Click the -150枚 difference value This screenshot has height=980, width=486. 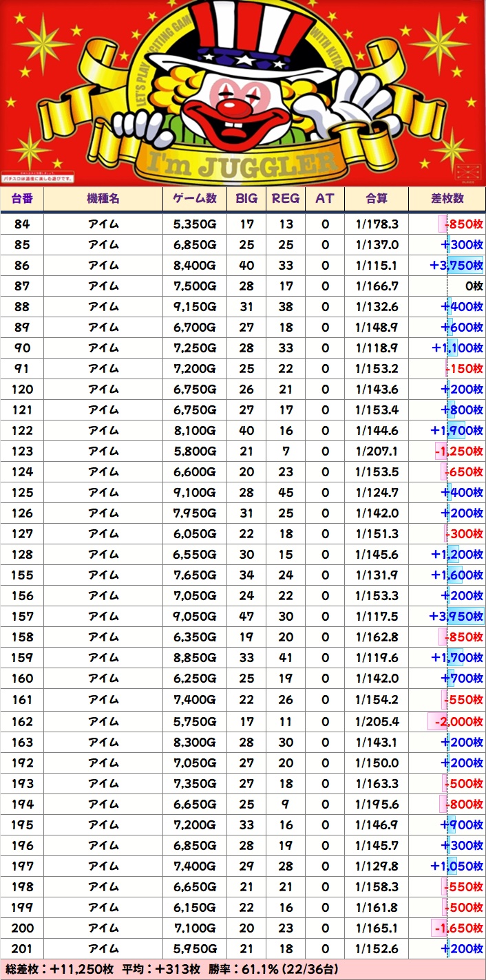point(465,369)
